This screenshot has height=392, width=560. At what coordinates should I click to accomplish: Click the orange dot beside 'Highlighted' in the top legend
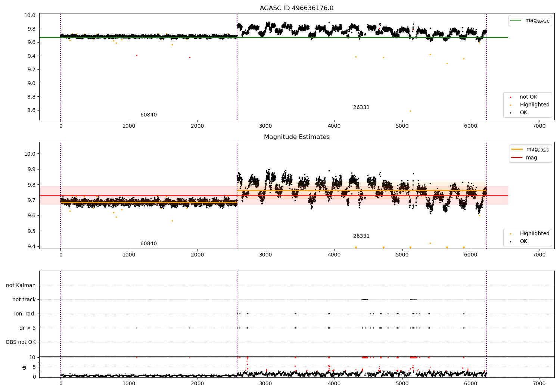click(510, 105)
